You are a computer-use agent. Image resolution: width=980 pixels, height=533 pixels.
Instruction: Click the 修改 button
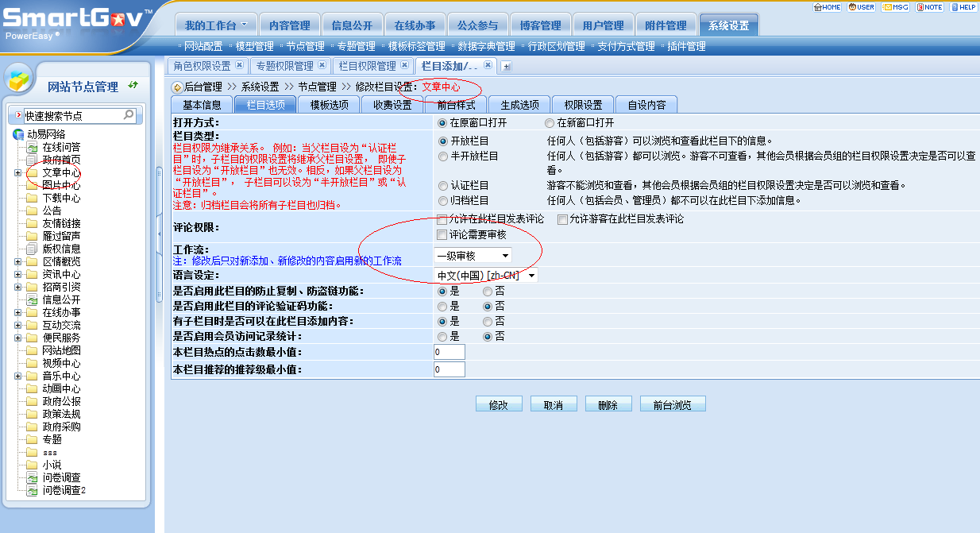coord(499,404)
